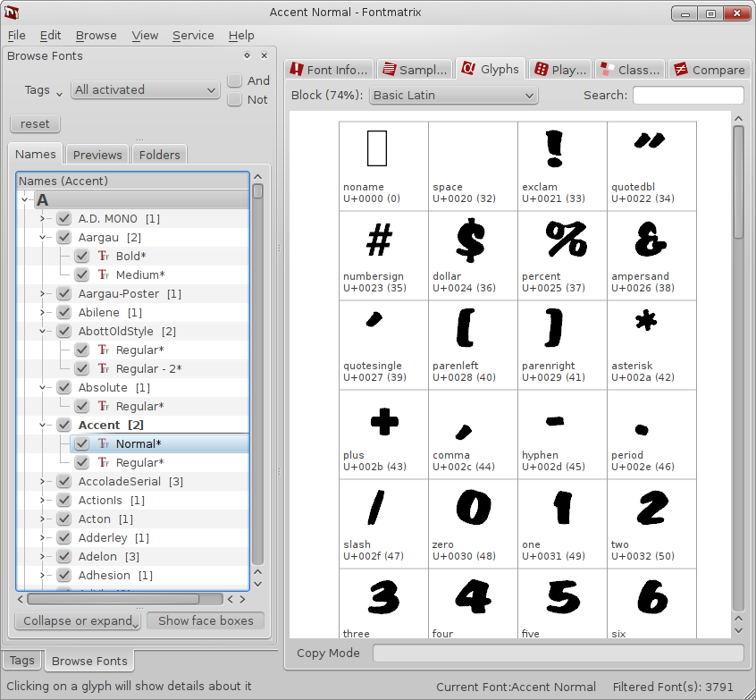Expand the Adhesion family
This screenshot has height=700, width=756.
42,575
